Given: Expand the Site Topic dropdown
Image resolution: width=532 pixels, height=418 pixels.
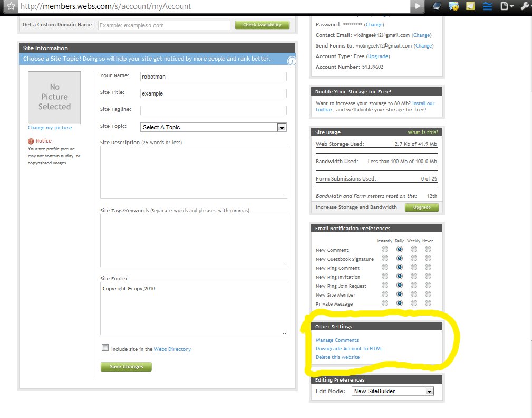Looking at the screenshot, I should [x=282, y=127].
